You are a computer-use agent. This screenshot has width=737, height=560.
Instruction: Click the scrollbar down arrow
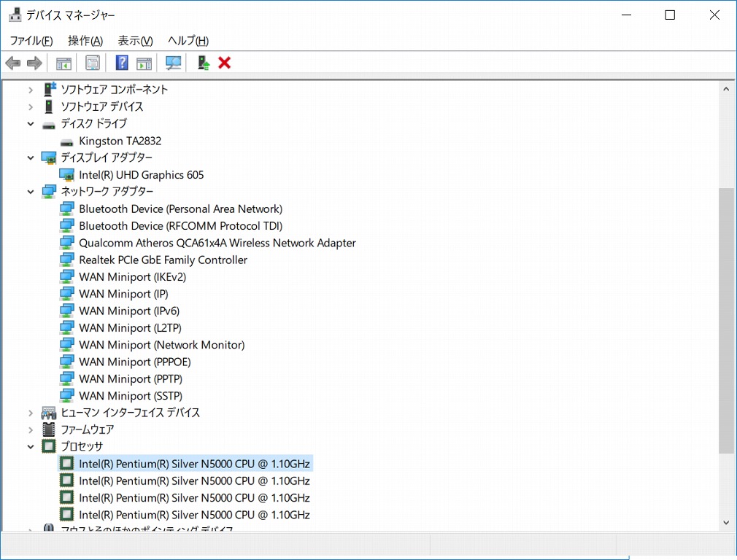point(726,522)
